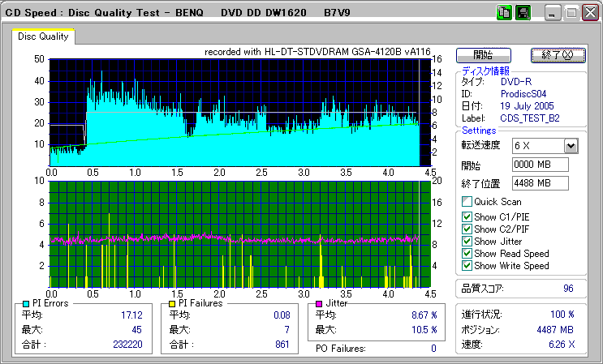
Task: Disable Show Jitter option
Action: click(467, 242)
